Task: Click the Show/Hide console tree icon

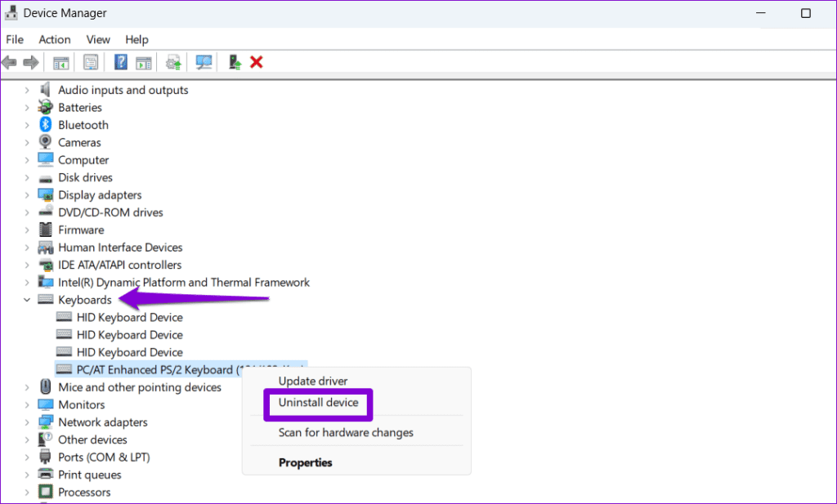Action: point(60,61)
